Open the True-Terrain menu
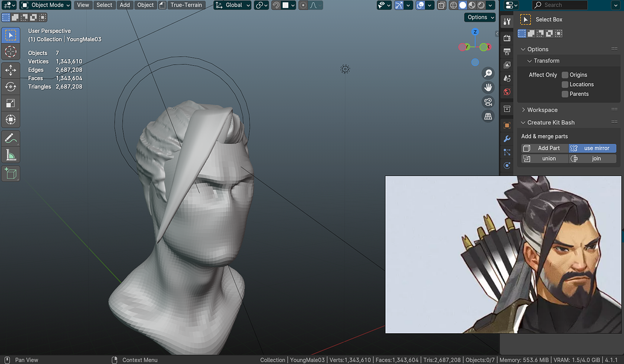 [x=186, y=5]
